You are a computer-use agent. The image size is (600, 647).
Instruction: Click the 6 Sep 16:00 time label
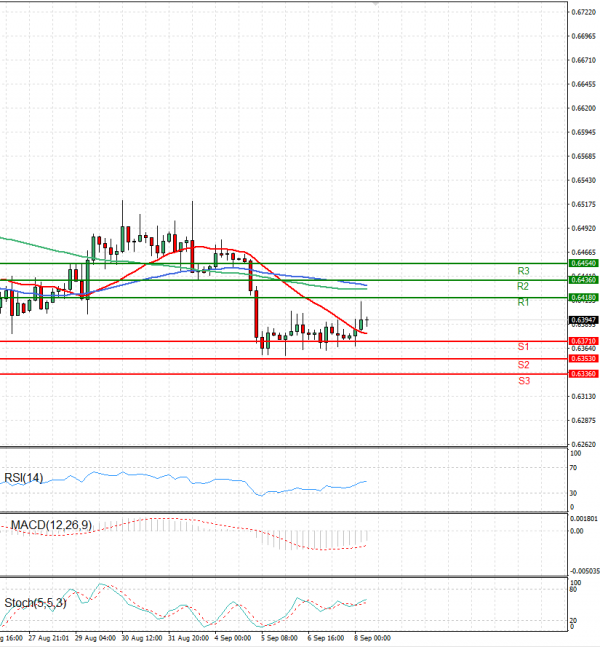[x=326, y=638]
